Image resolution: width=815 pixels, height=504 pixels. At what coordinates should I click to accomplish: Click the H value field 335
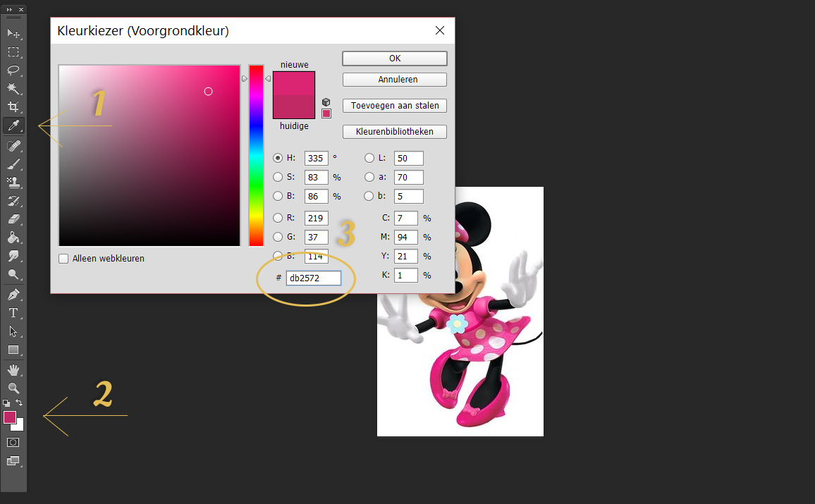click(316, 158)
